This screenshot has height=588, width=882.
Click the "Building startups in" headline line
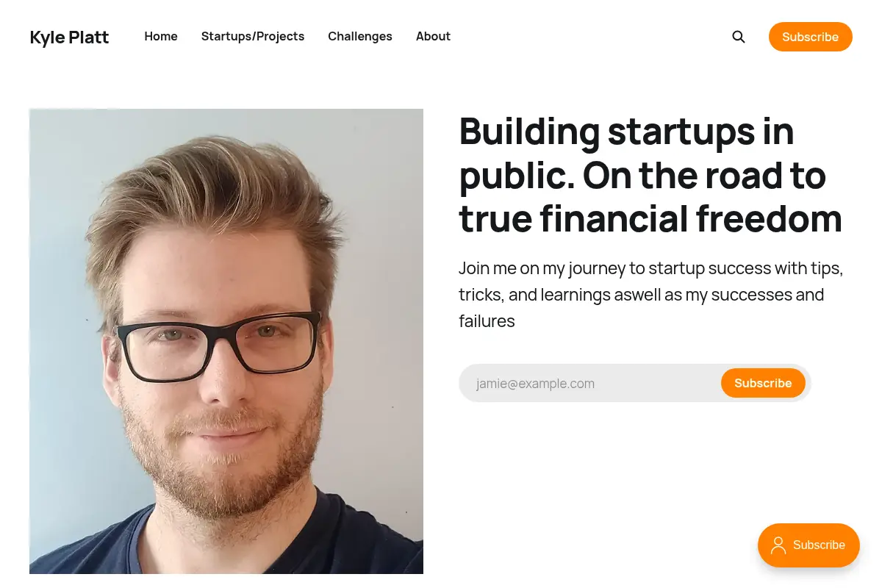[x=626, y=132]
